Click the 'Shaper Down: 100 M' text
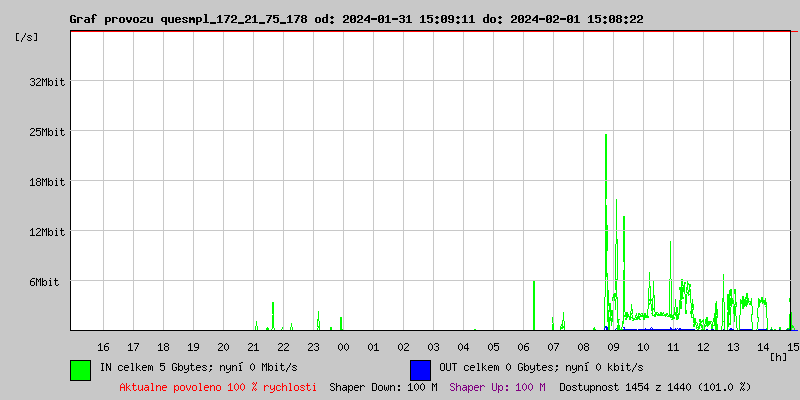The height and width of the screenshot is (400, 800). 383,386
